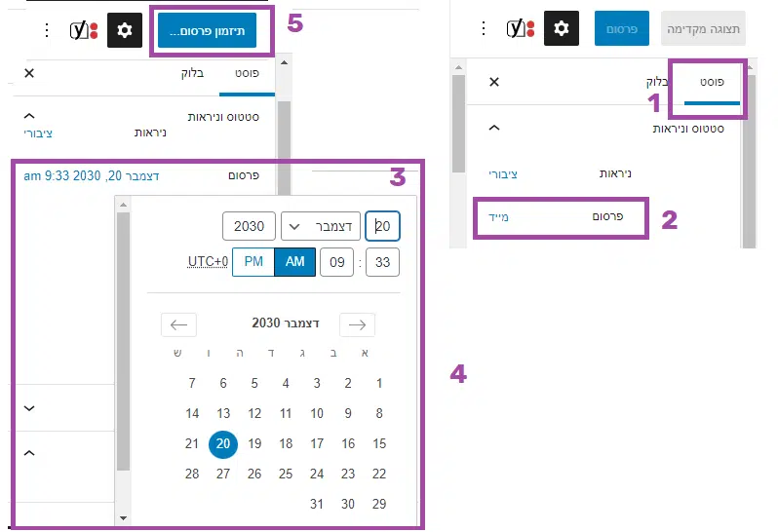Open the three-dot options menu
778x532 pixels.
pos(46,30)
